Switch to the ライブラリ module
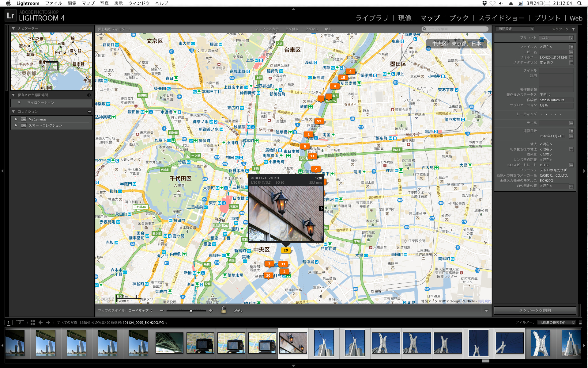This screenshot has width=588, height=368. [371, 18]
